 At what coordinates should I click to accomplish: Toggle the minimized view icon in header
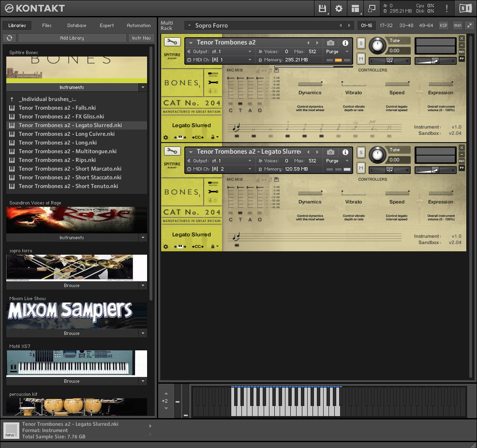(x=372, y=9)
